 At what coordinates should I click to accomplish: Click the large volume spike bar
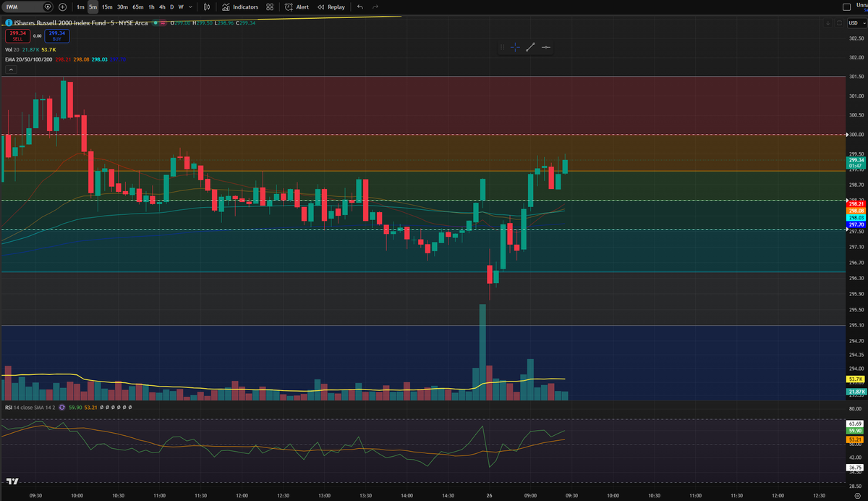(x=482, y=352)
